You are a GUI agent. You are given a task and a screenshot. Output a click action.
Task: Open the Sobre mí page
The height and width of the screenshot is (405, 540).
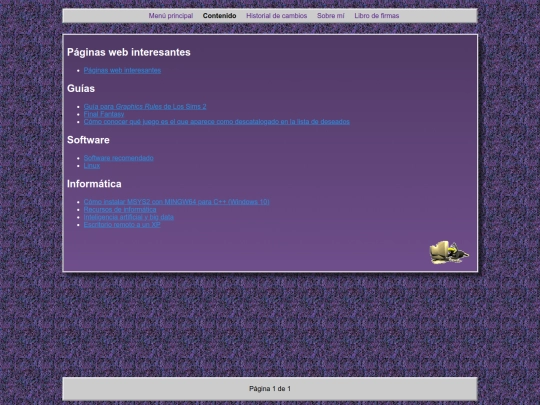click(331, 16)
